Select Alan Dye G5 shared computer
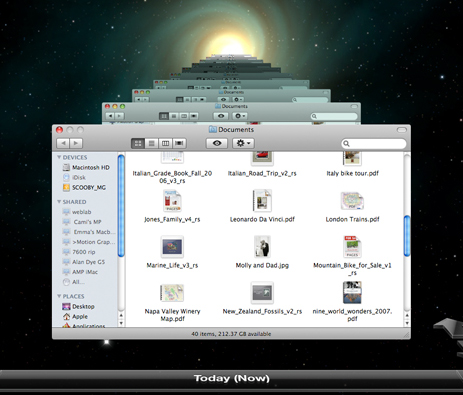This screenshot has width=463, height=395. click(84, 262)
